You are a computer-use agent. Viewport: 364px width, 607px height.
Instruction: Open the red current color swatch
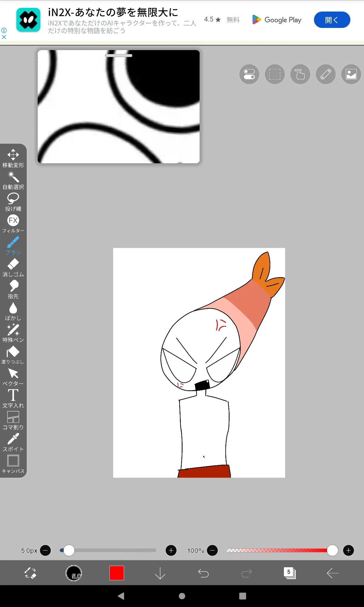(x=117, y=573)
